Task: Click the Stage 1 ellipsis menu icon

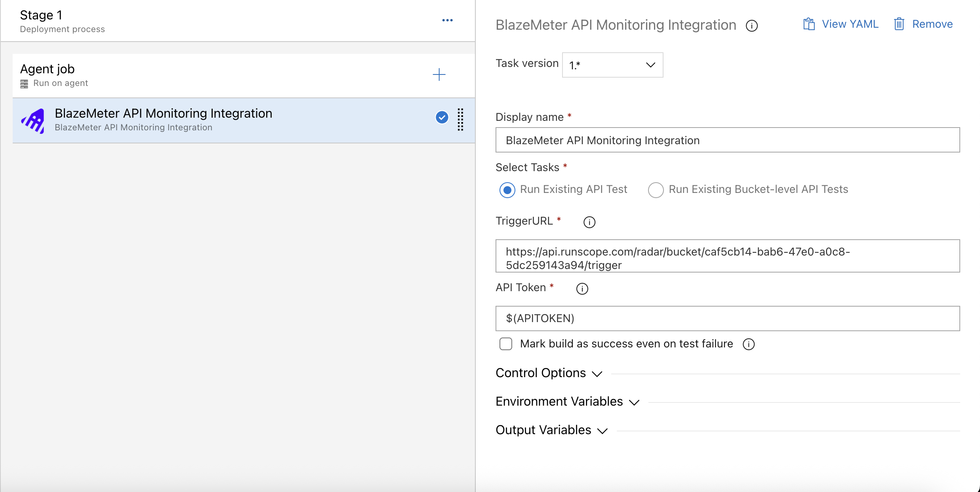Action: point(447,20)
